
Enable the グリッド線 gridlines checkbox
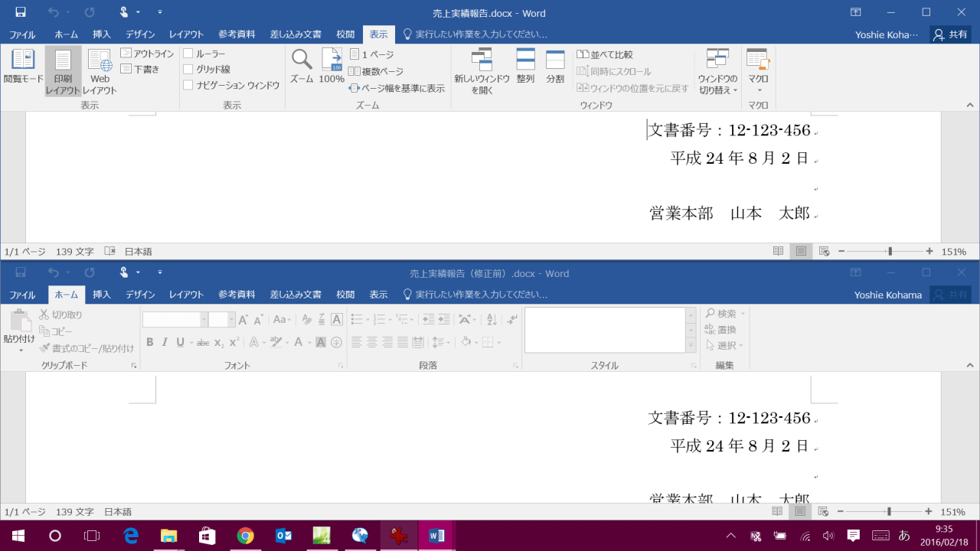188,69
